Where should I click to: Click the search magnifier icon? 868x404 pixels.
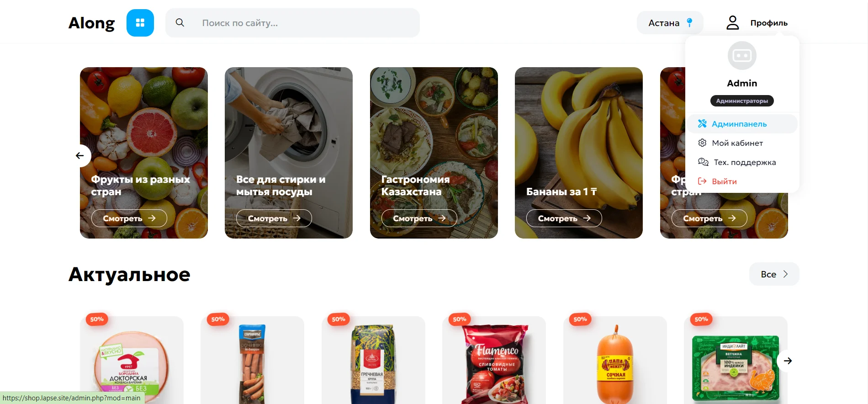point(180,23)
